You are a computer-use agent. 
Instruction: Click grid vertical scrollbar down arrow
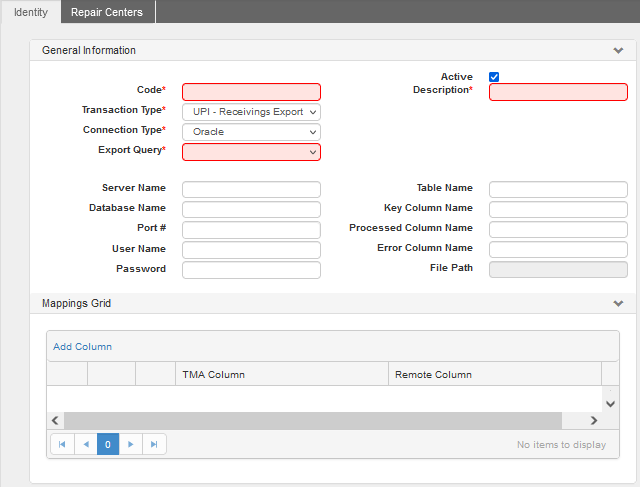pyautogui.click(x=610, y=404)
